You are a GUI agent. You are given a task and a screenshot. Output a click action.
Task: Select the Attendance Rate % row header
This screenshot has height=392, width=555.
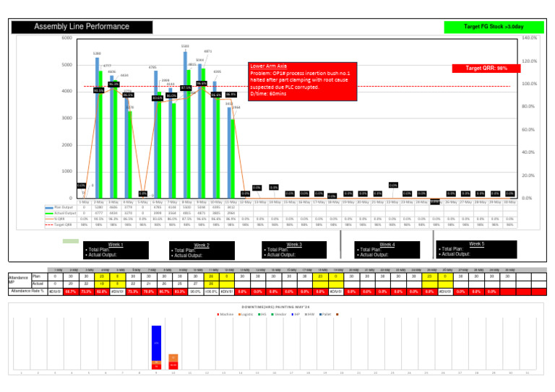point(27,291)
